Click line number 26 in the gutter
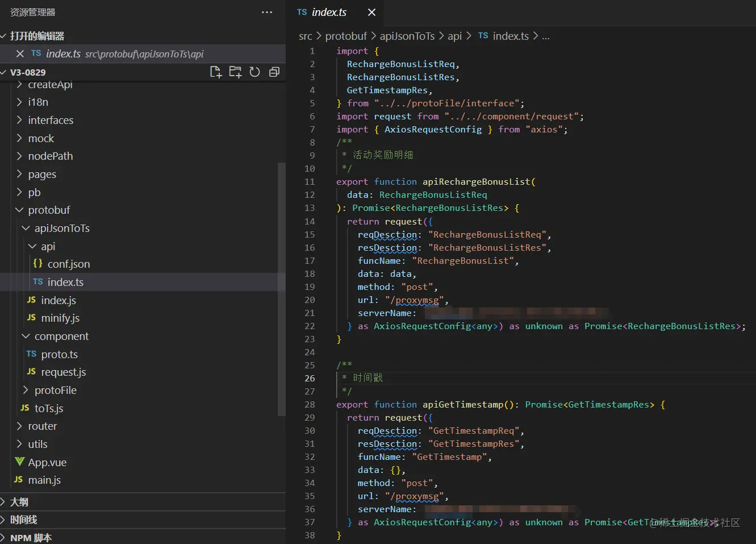 (x=310, y=379)
